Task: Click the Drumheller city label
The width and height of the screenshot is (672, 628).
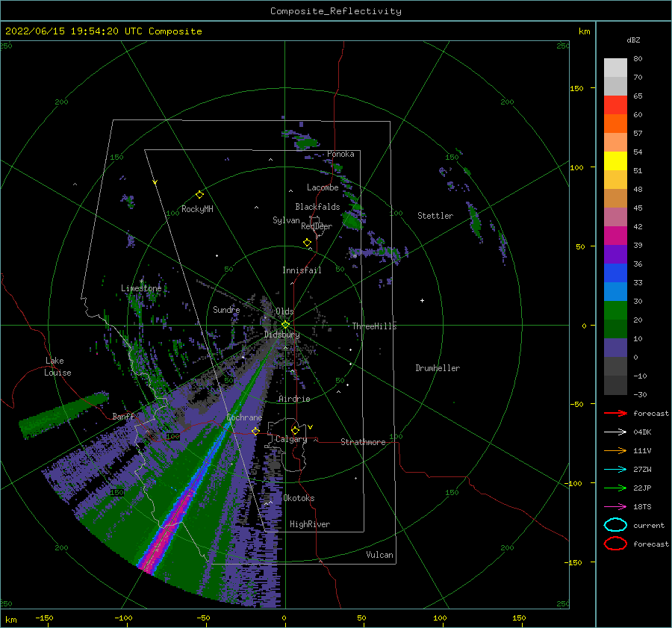Action: pos(437,368)
